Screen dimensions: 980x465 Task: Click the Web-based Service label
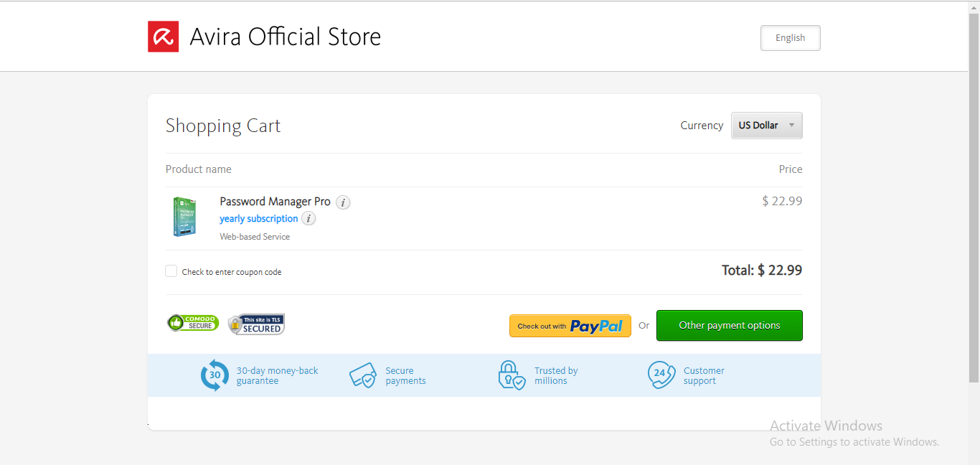[x=255, y=237]
